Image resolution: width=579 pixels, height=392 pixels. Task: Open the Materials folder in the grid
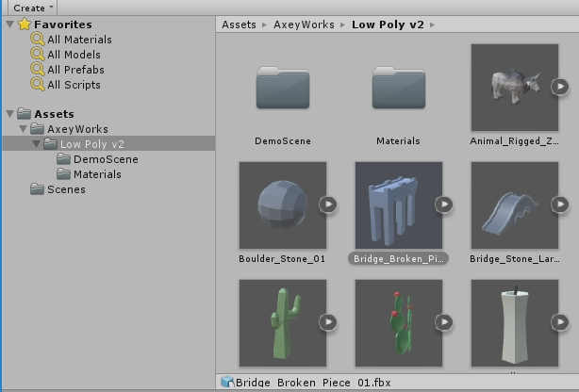pyautogui.click(x=399, y=88)
